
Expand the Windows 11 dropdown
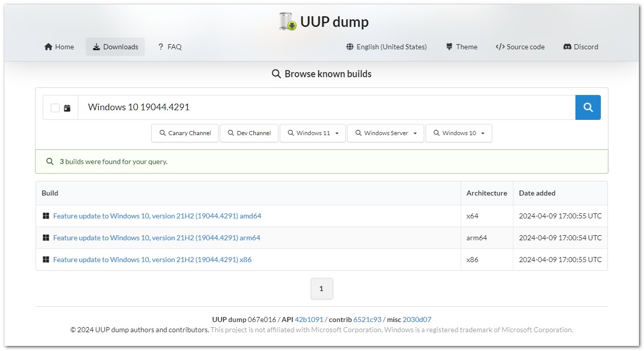313,133
